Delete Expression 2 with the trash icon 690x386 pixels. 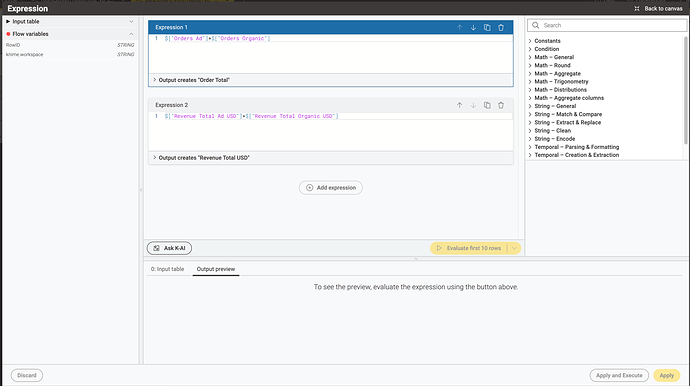(x=501, y=105)
